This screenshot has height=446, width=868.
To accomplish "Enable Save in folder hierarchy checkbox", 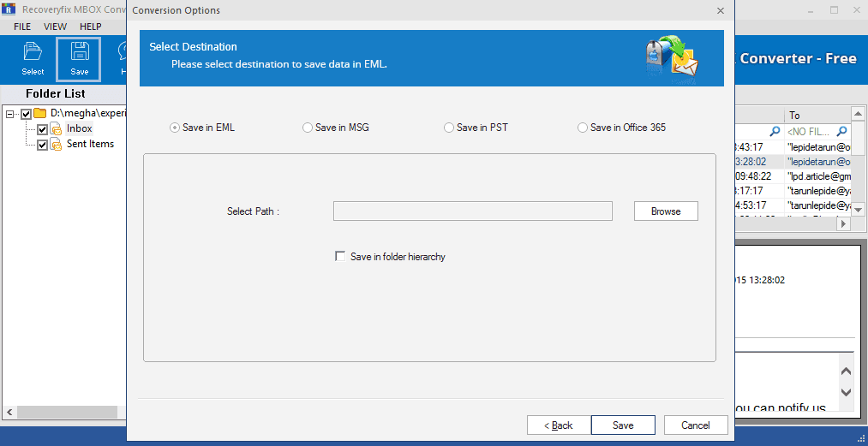I will coord(340,256).
